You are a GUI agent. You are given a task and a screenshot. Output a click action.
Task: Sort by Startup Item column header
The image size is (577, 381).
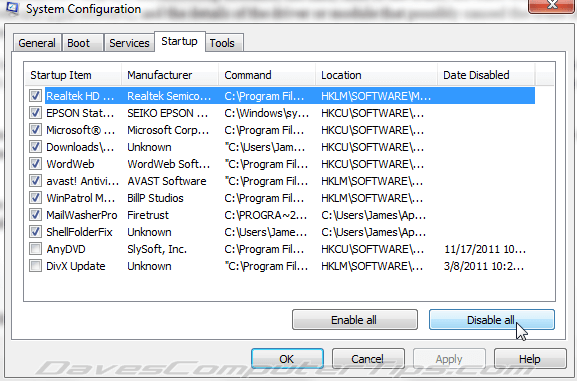tap(73, 75)
